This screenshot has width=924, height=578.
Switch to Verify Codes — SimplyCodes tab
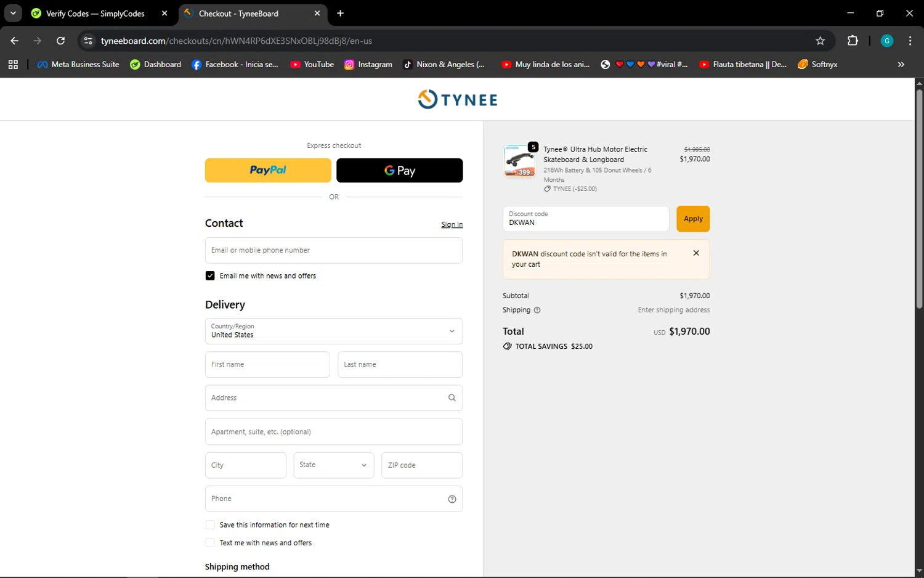click(95, 13)
